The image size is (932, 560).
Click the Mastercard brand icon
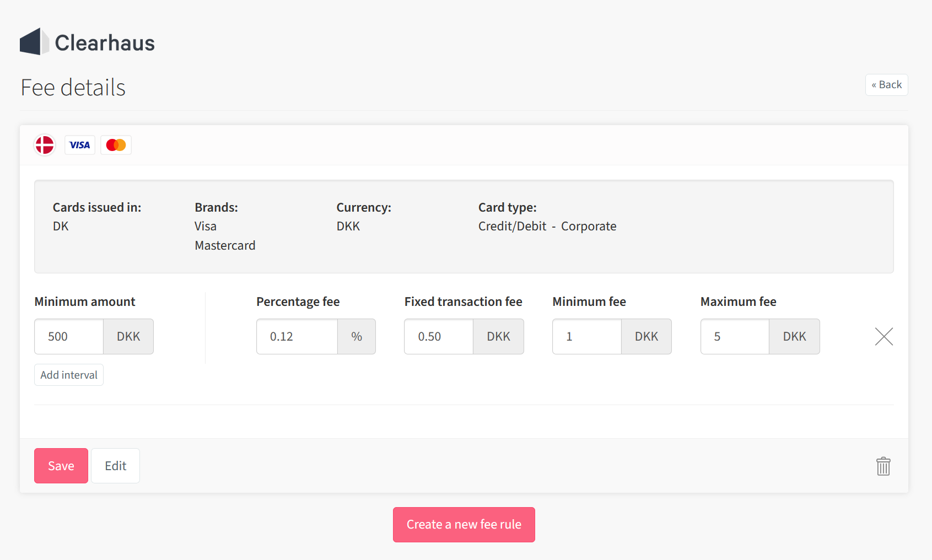pyautogui.click(x=116, y=145)
